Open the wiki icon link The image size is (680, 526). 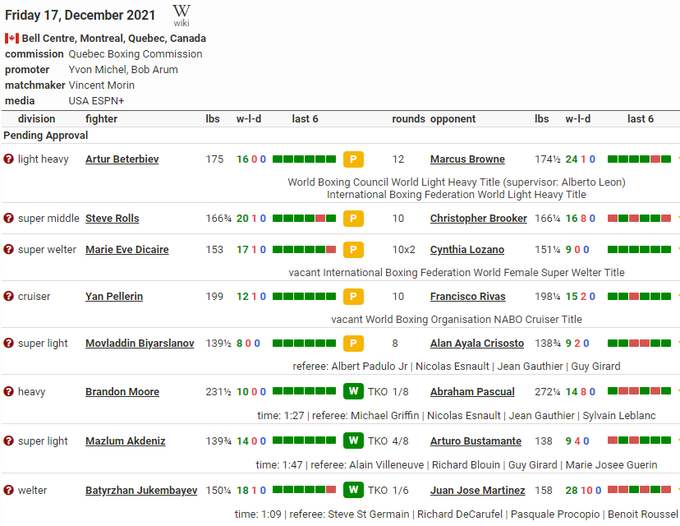pyautogui.click(x=182, y=14)
